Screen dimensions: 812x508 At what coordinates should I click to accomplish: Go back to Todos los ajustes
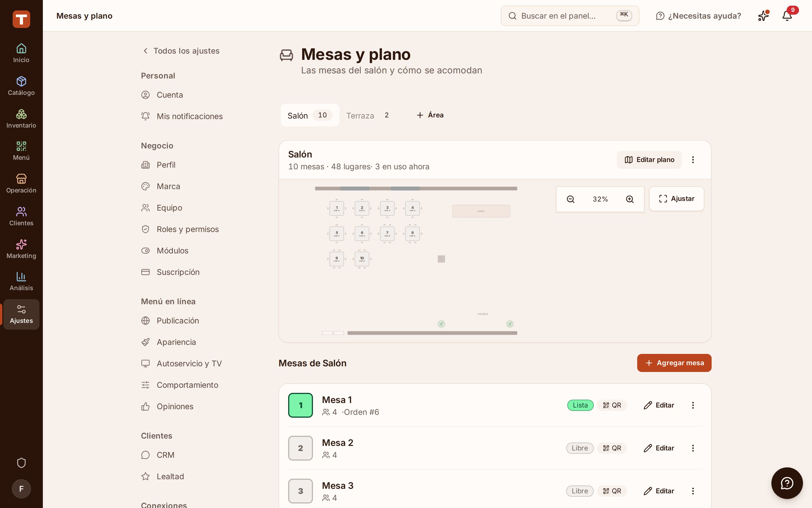click(x=181, y=51)
